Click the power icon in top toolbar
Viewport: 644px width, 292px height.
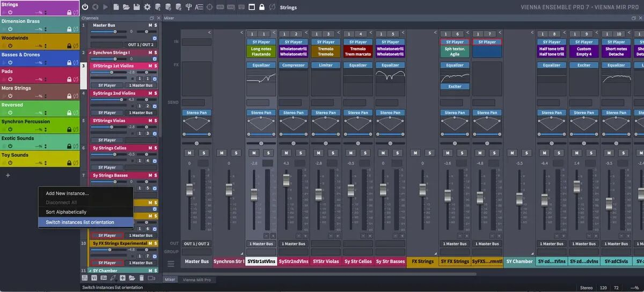tap(85, 8)
